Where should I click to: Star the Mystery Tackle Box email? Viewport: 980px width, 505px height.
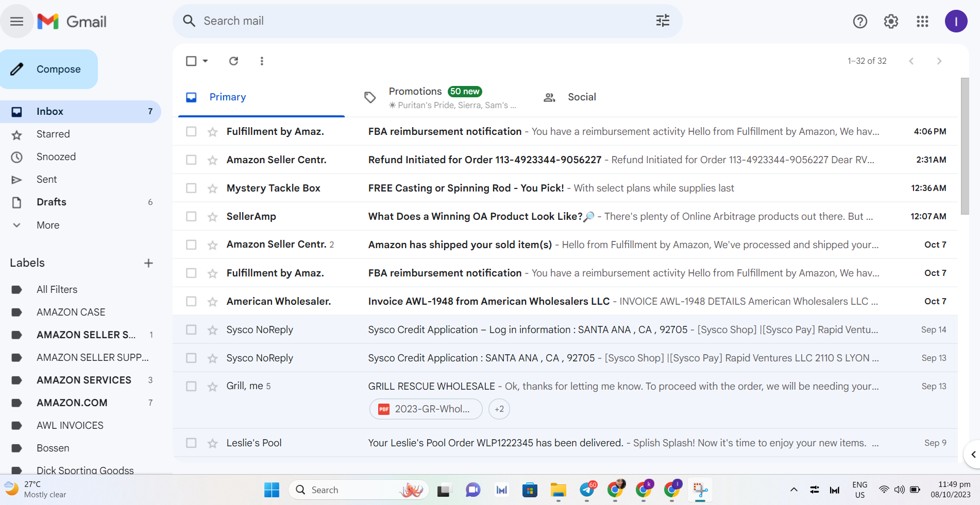(x=212, y=188)
